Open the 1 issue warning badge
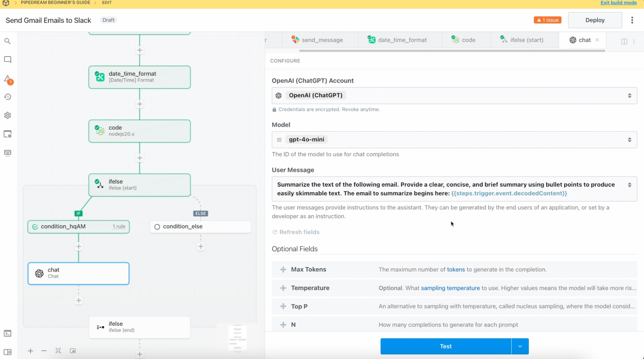Viewport: 644px width, 359px height. 547,20
